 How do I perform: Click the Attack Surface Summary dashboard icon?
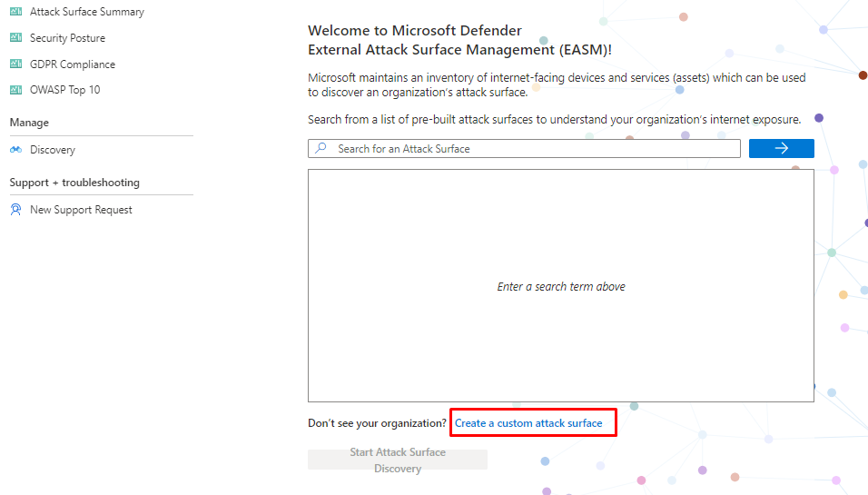[15, 12]
